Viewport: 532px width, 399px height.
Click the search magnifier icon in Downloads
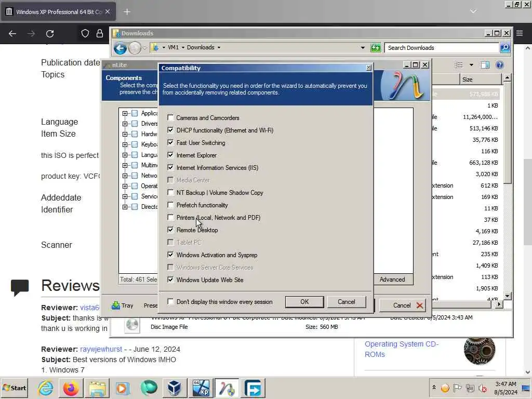pos(505,48)
